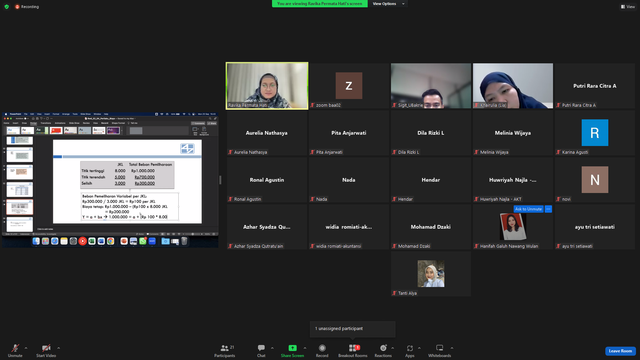Select the red design theme thumbnail

(56, 131)
